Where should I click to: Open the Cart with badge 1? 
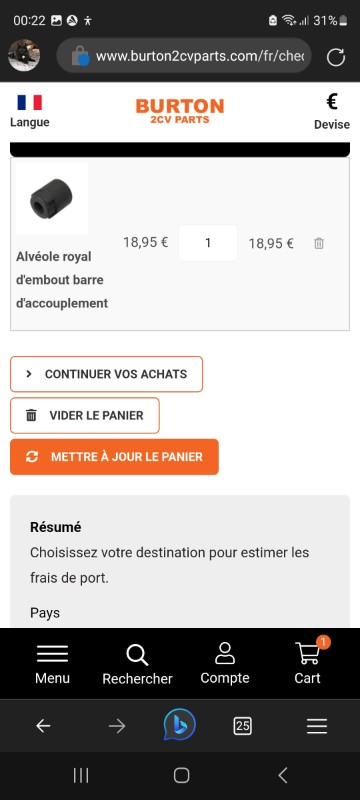click(308, 662)
